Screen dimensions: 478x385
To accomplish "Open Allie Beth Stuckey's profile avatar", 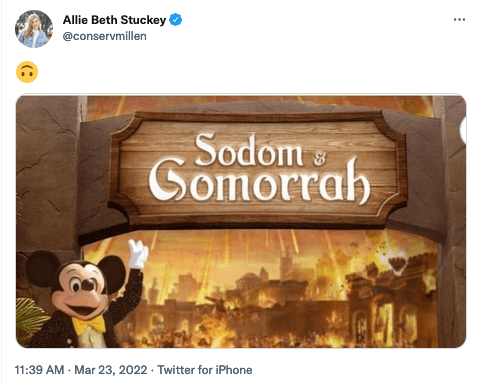I will point(34,29).
